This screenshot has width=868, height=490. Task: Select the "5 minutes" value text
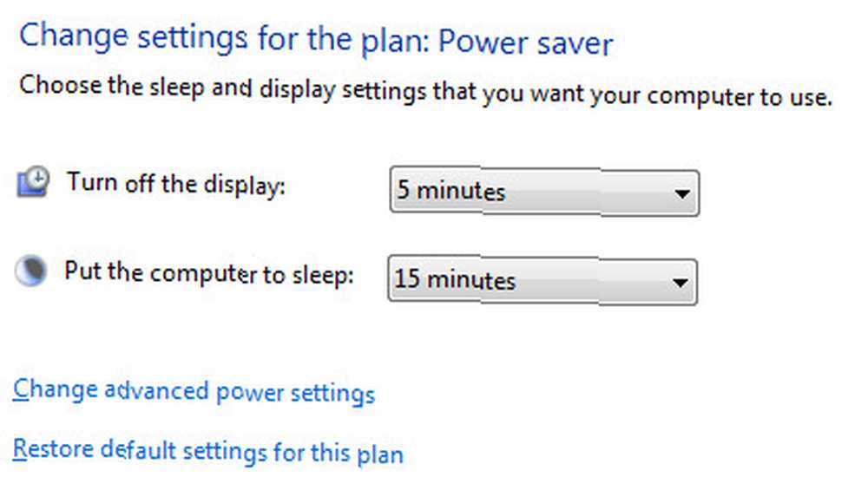tap(451, 191)
